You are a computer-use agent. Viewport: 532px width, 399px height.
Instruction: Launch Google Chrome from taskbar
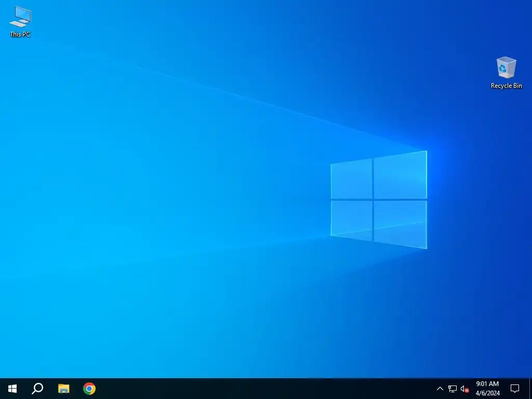pos(89,389)
